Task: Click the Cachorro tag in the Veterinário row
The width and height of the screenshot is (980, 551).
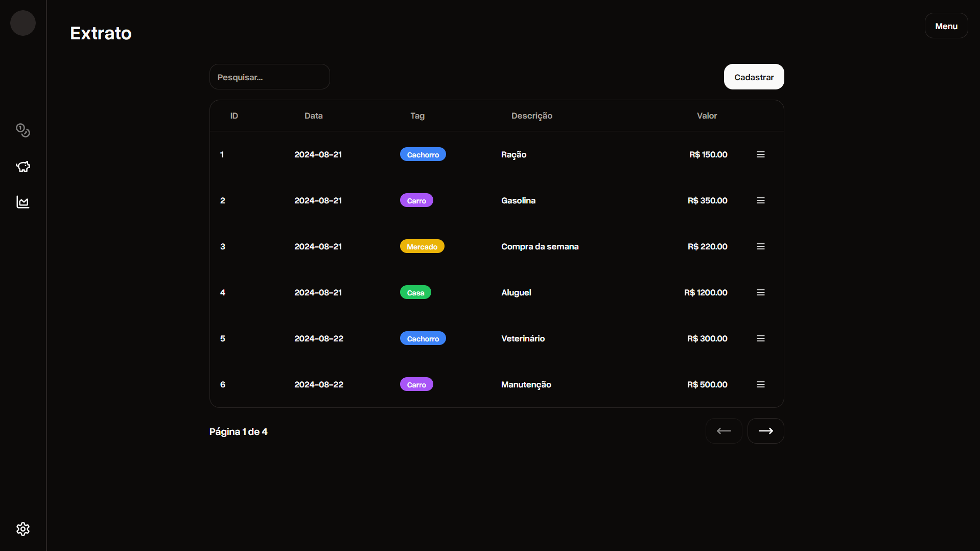Action: (423, 338)
